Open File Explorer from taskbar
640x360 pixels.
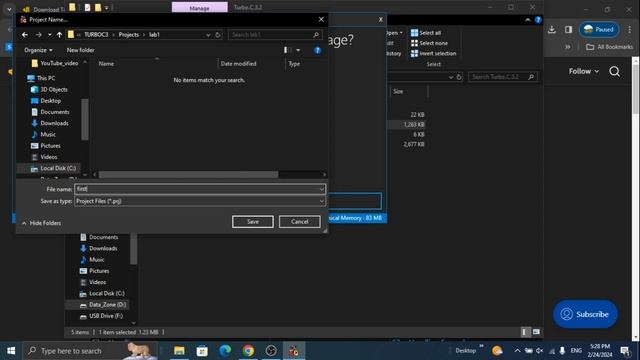click(179, 351)
